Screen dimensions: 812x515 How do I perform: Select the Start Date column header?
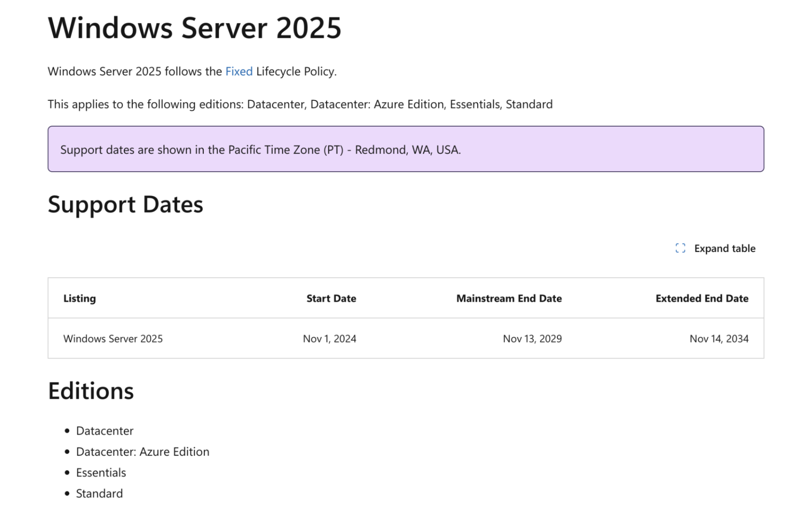331,298
